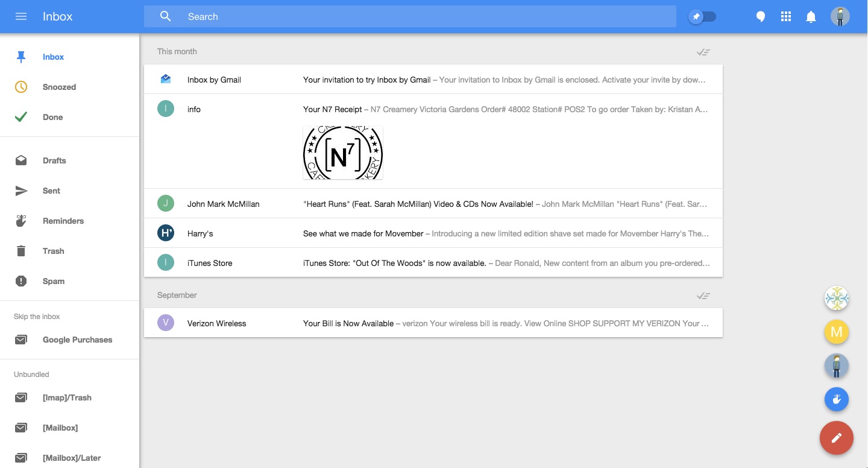Open the [Imap]/Trash label
The width and height of the screenshot is (868, 468).
point(67,397)
